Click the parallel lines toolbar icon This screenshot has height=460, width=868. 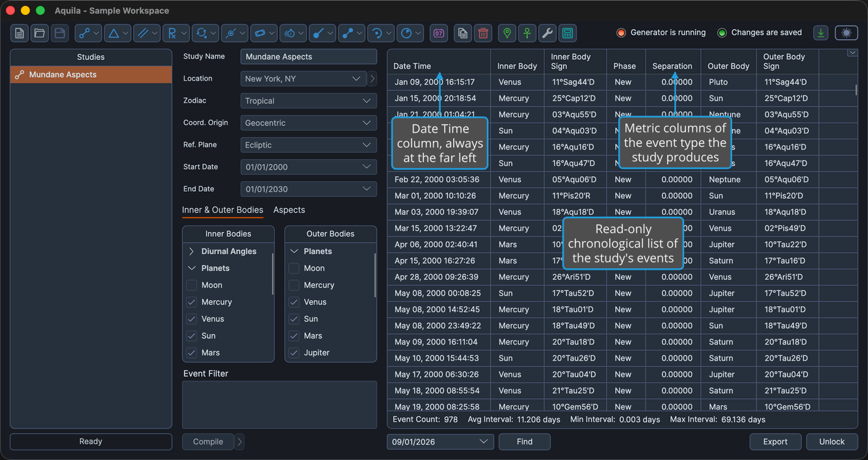(x=147, y=33)
